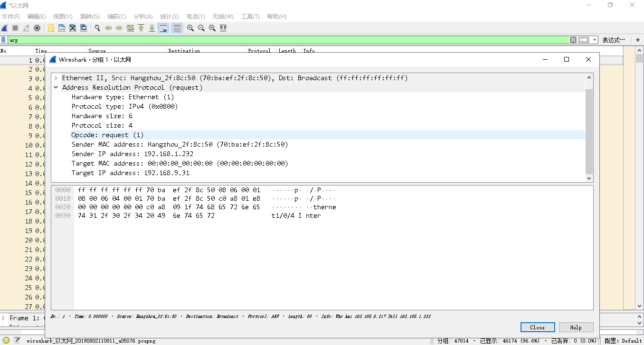Expand the Ethernet II tree row

56,78
